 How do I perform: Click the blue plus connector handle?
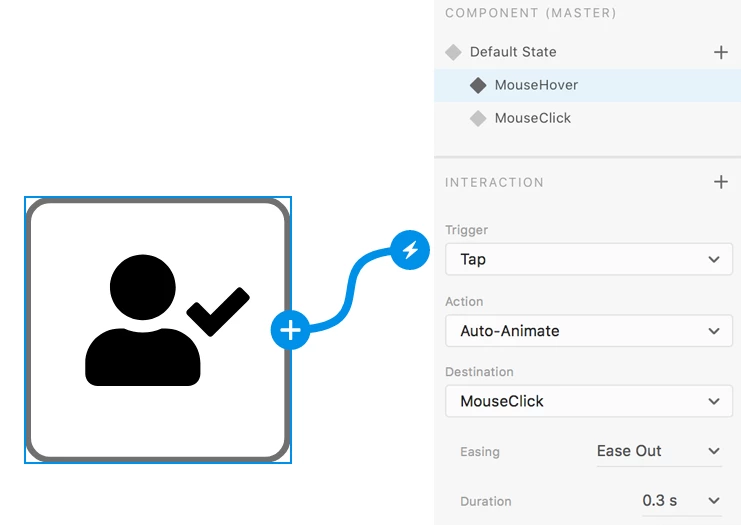pyautogui.click(x=290, y=330)
